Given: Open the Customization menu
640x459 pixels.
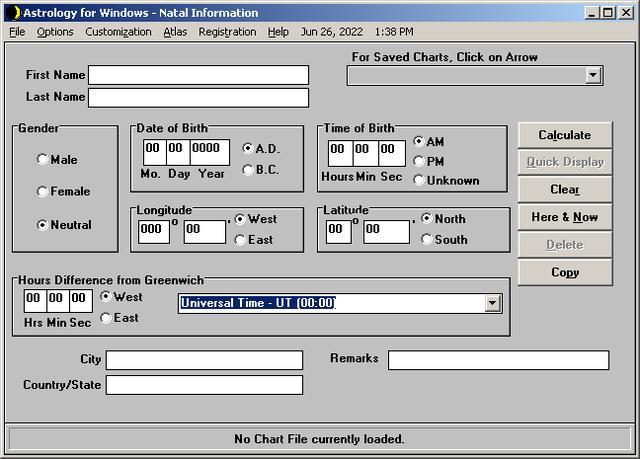Looking at the screenshot, I should (x=118, y=32).
